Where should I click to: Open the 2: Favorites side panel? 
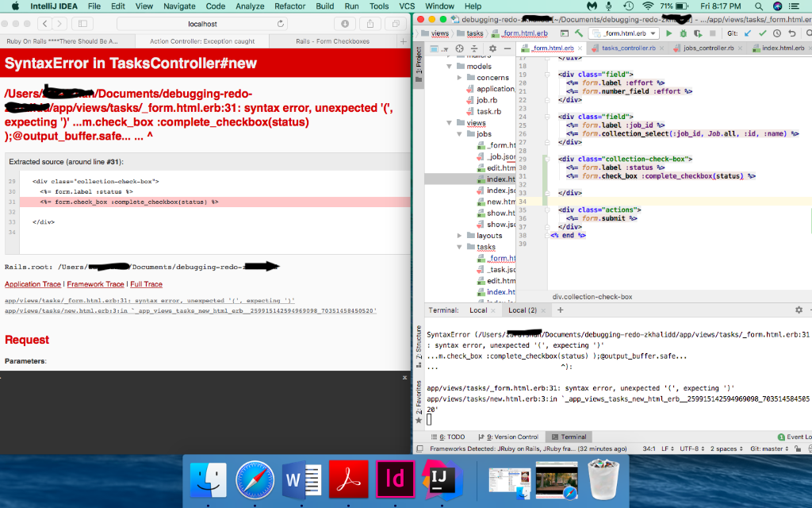tap(419, 402)
